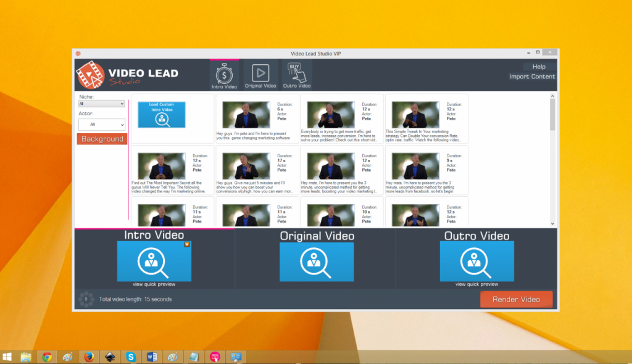Open Skype from the taskbar
The height and width of the screenshot is (364, 632).
click(x=131, y=357)
